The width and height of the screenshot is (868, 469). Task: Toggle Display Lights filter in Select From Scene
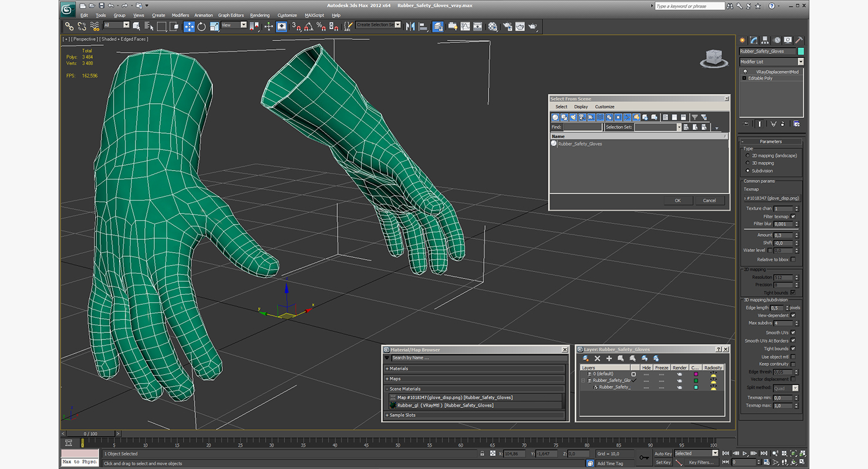[x=573, y=117]
